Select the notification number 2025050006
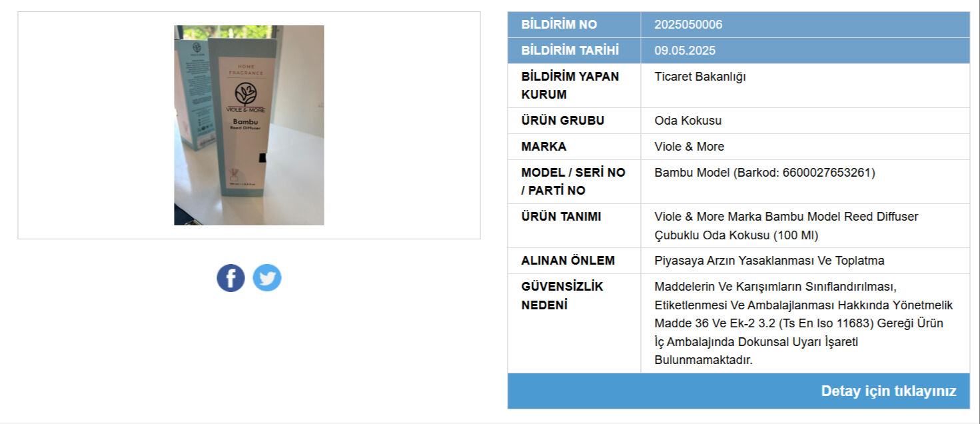Screen dimensions: 980x424 coord(688,25)
